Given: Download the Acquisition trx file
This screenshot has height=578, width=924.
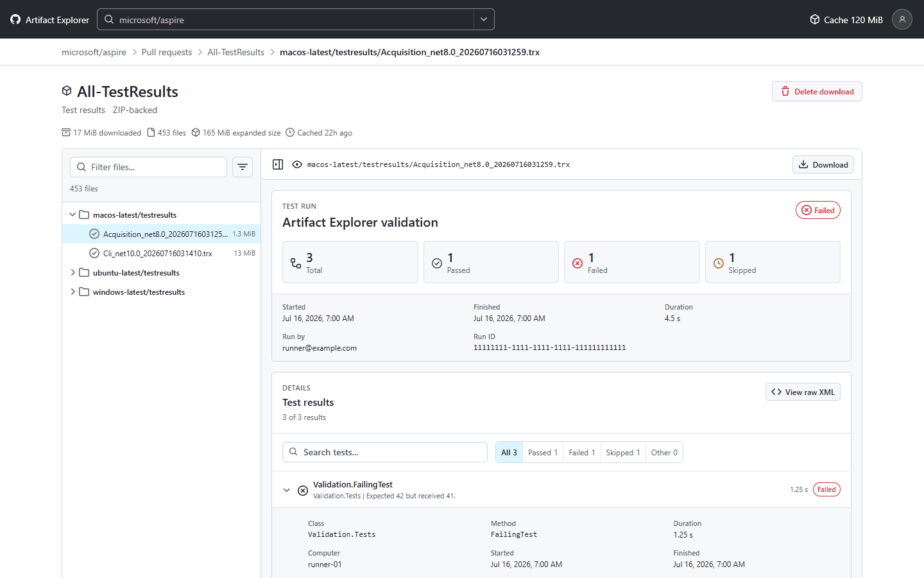Looking at the screenshot, I should pyautogui.click(x=823, y=164).
